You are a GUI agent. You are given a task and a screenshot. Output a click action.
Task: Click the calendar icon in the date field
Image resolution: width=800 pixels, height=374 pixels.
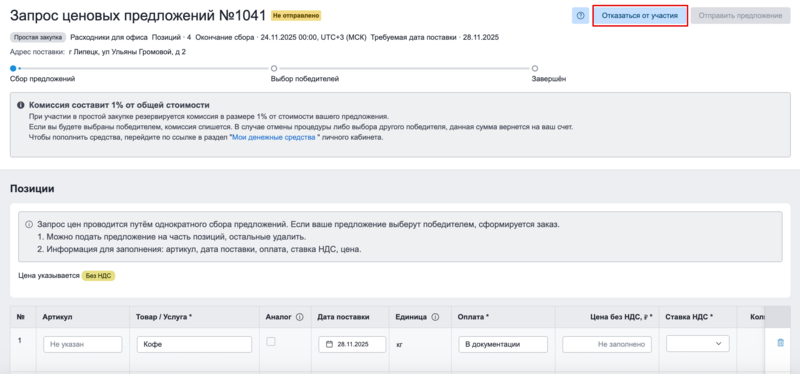point(329,344)
